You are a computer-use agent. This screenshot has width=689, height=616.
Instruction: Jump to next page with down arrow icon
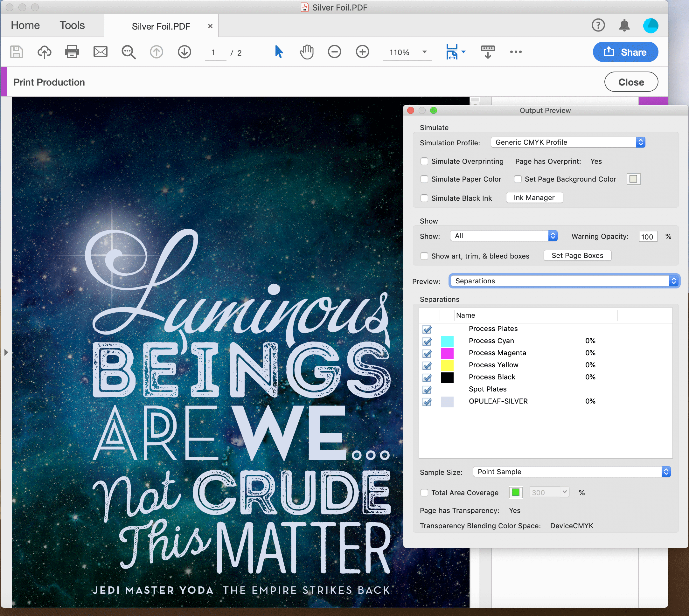tap(184, 52)
